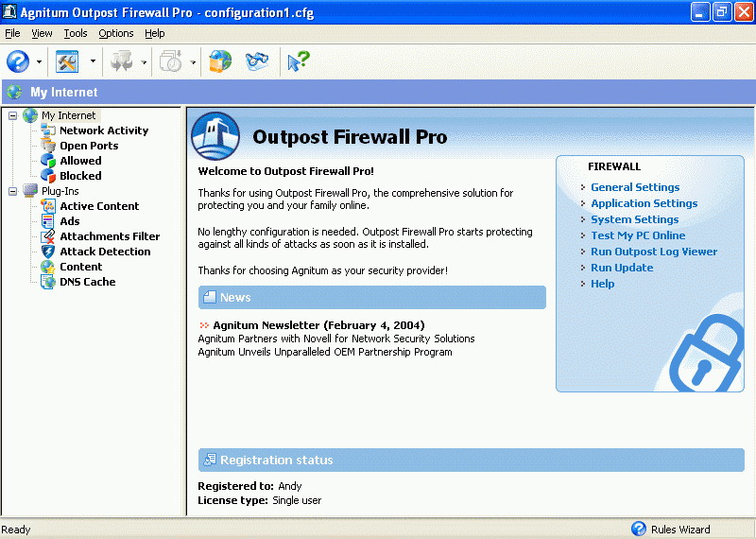Click the "Single user" license type value

pos(297,500)
